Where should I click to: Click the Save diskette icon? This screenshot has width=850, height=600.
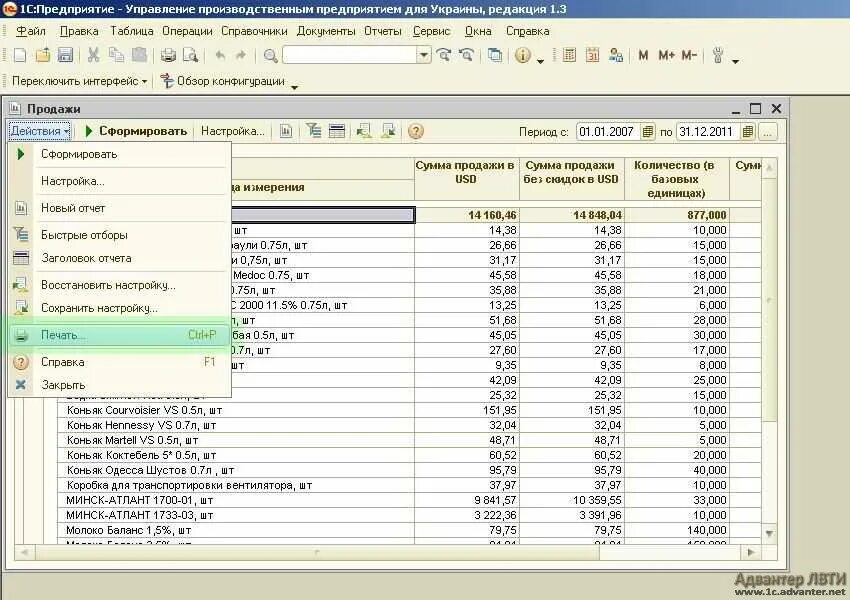pos(65,55)
